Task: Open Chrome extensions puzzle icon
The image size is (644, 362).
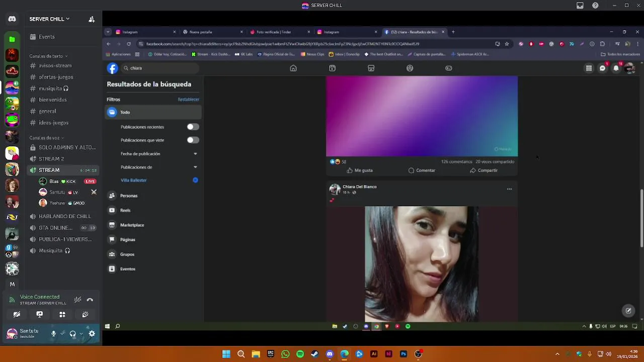Action: [602, 44]
